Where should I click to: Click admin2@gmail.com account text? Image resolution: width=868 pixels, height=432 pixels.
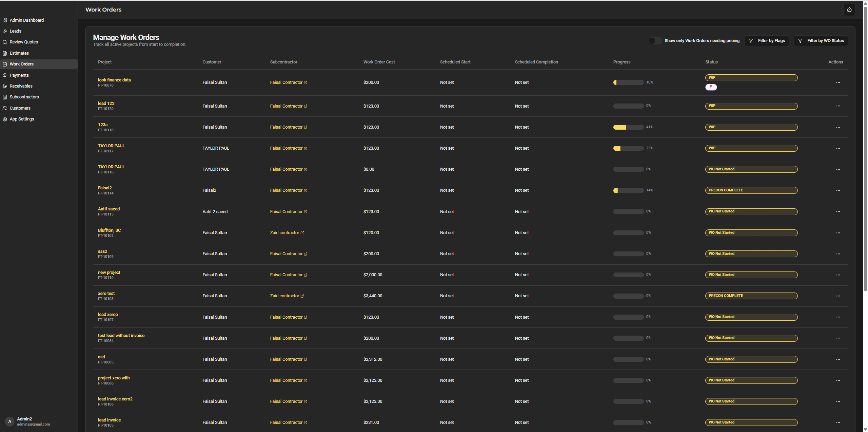33,425
